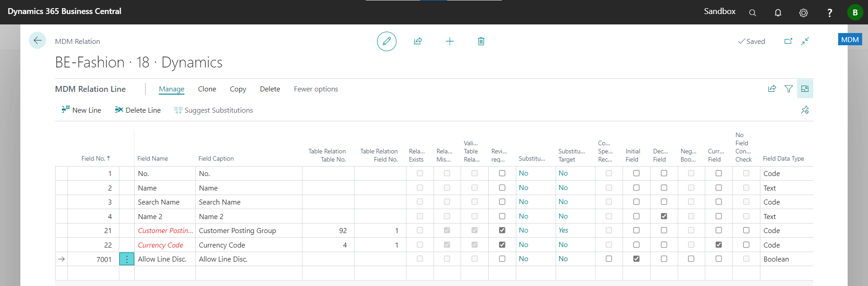Sort by Field No. column header
This screenshot has width=868, height=286.
(96, 158)
